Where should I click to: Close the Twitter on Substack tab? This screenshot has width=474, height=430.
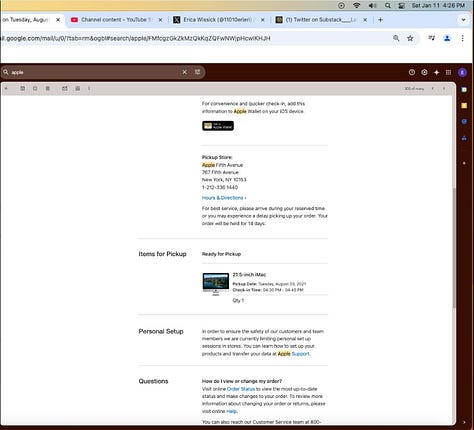(x=365, y=20)
